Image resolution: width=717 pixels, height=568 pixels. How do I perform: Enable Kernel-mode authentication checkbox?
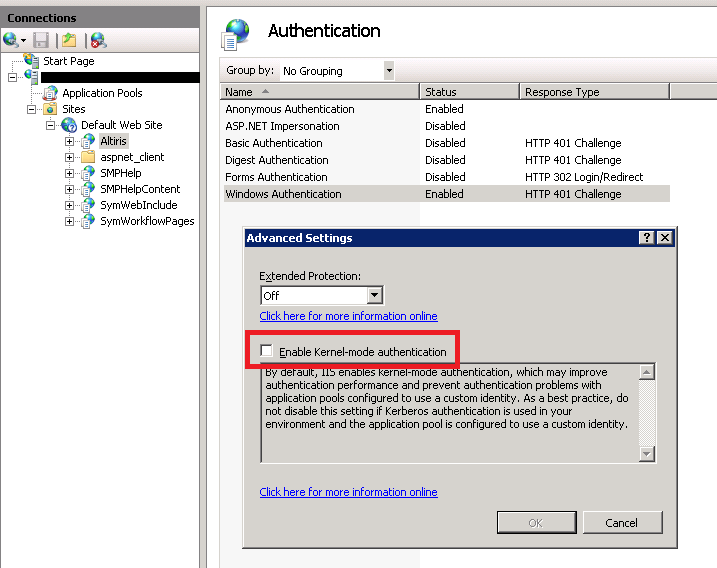coord(266,351)
